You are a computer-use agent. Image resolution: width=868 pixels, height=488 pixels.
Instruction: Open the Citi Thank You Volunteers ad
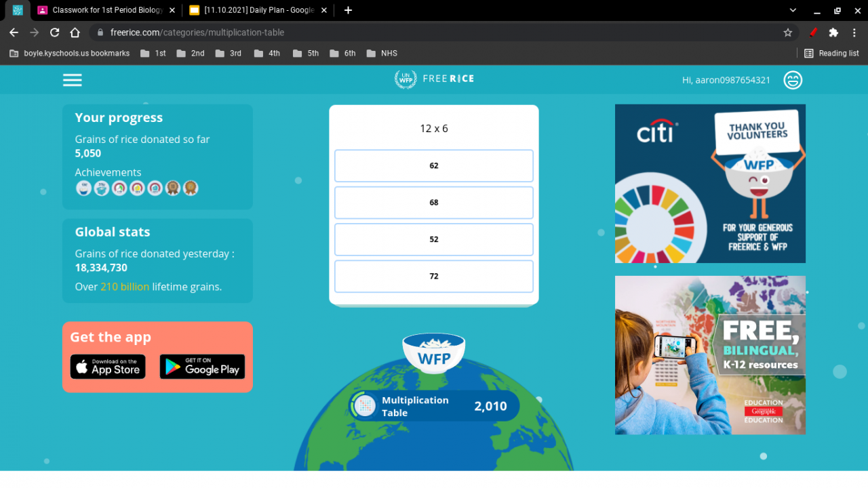pyautogui.click(x=710, y=184)
